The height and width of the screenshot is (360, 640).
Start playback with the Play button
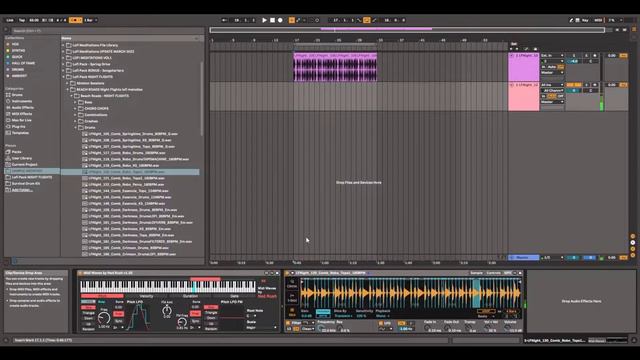[x=264, y=20]
